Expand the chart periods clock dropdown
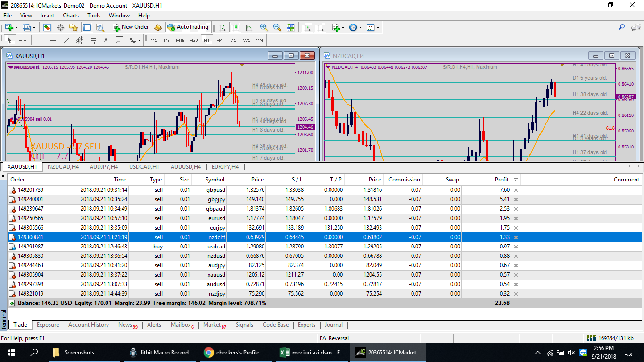The width and height of the screenshot is (644, 362). tap(361, 27)
